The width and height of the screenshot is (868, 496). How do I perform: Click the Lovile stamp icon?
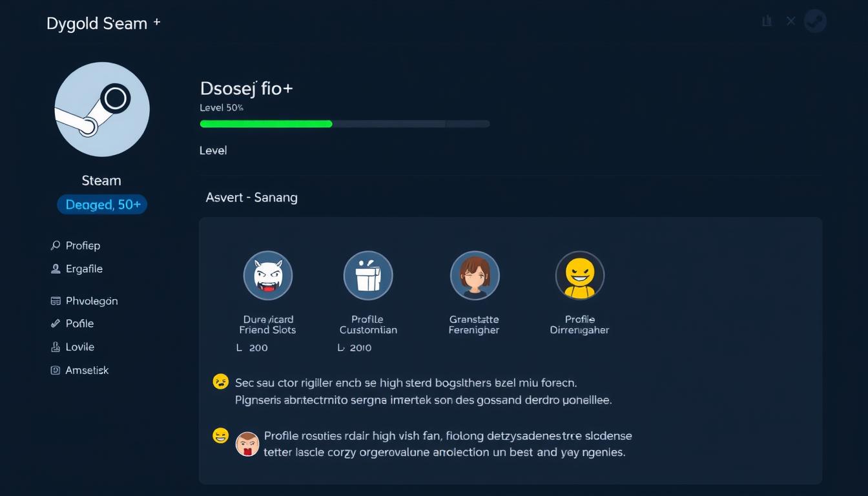[x=56, y=347]
